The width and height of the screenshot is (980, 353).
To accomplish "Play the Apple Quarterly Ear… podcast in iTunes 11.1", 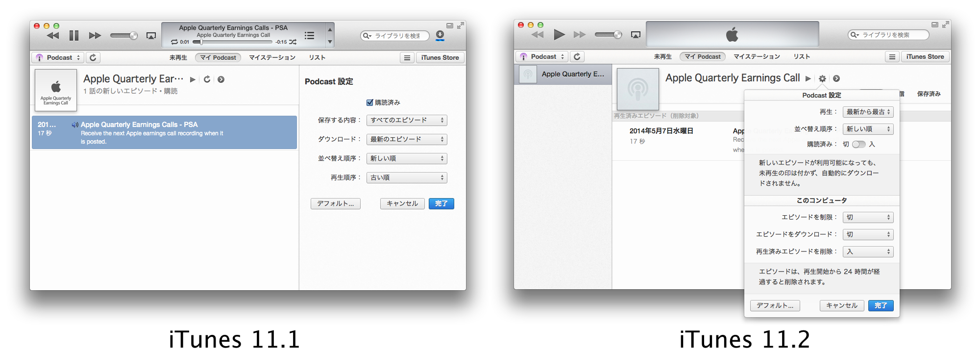I will click(193, 79).
